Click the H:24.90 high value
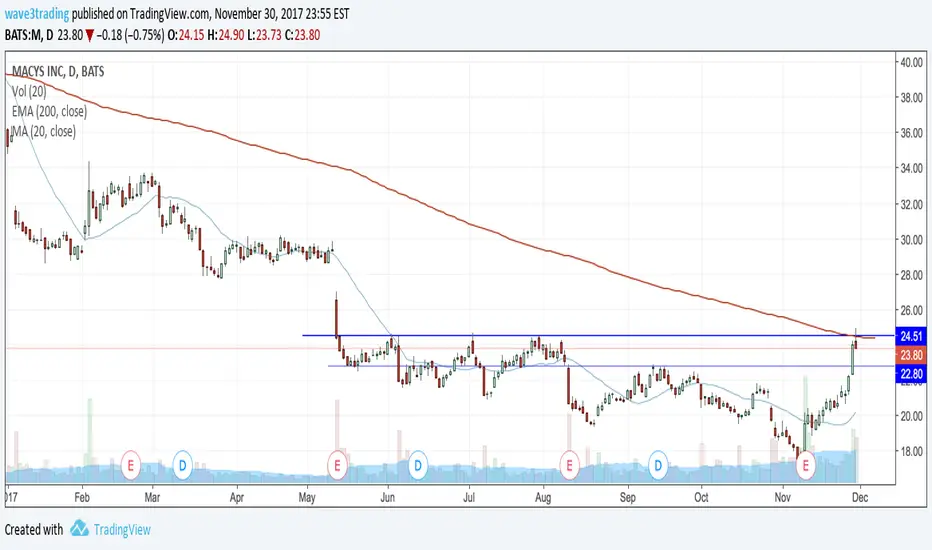 coord(226,35)
